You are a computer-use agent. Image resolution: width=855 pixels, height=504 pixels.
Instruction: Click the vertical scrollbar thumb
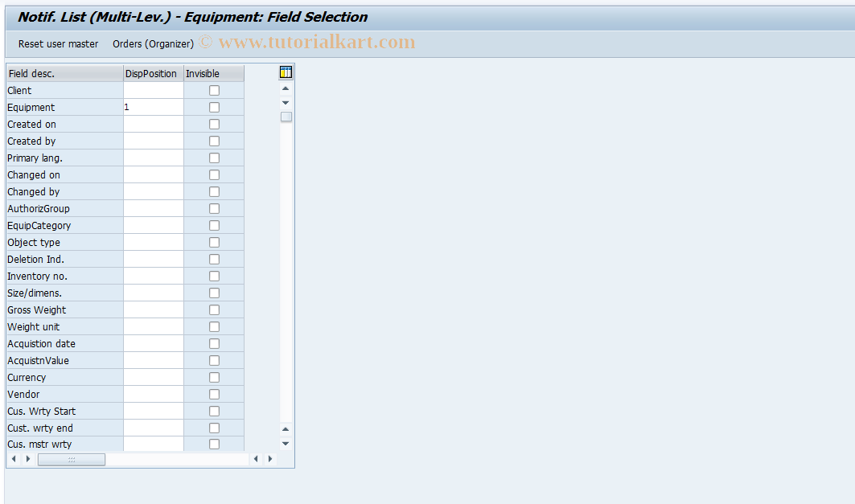(286, 117)
